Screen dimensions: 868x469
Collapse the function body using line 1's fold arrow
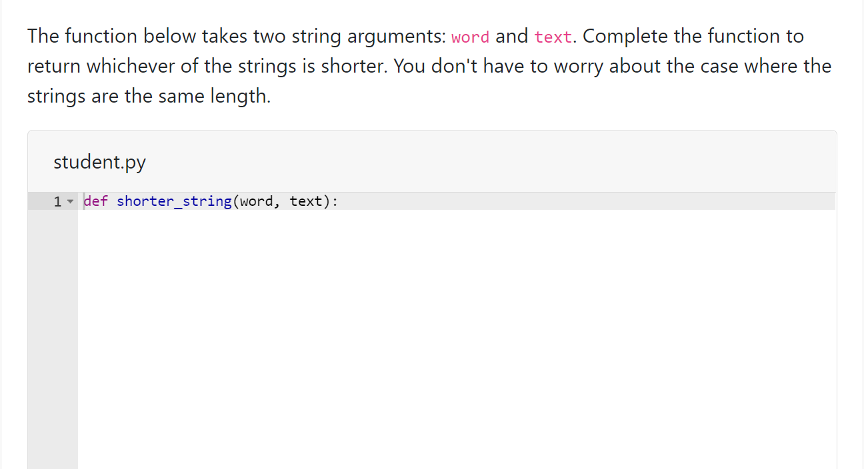[71, 201]
